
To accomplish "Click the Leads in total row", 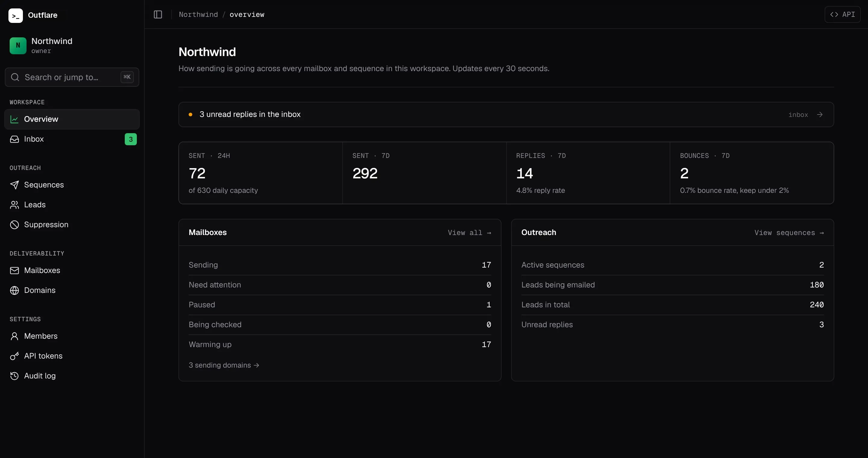I will click(x=672, y=305).
